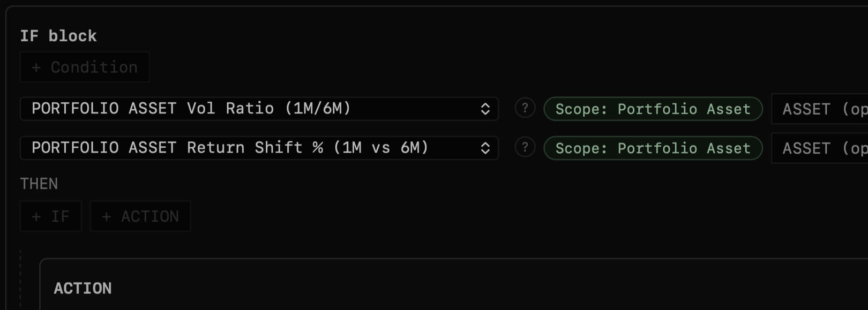Click the plus sign in the ACTION button
Viewport: 868px width, 310px height.
point(106,216)
